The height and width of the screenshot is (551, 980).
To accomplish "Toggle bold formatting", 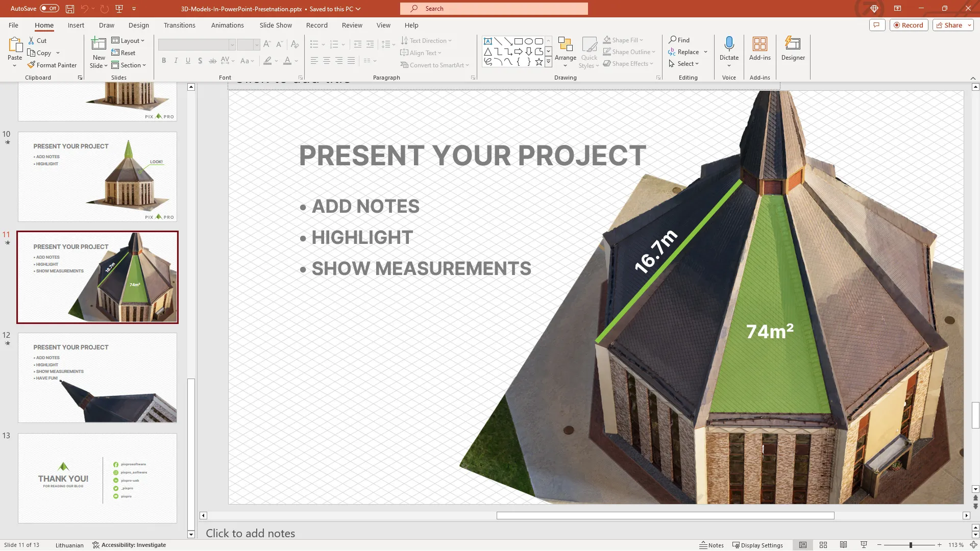I will (164, 61).
